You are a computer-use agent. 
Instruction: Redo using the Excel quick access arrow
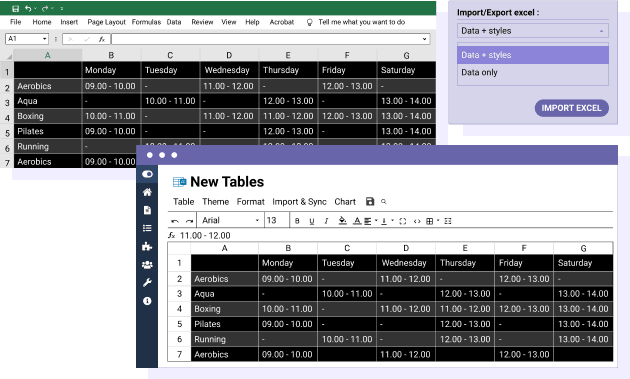tap(45, 8)
